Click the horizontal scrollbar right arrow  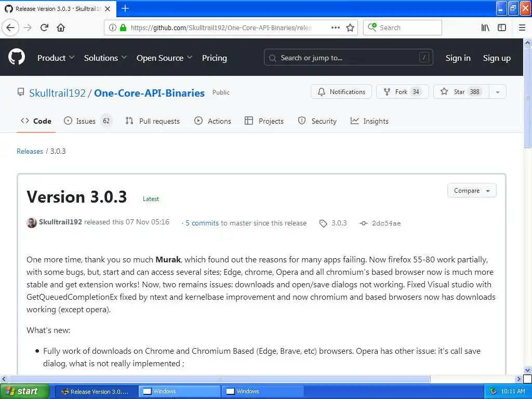point(519,379)
